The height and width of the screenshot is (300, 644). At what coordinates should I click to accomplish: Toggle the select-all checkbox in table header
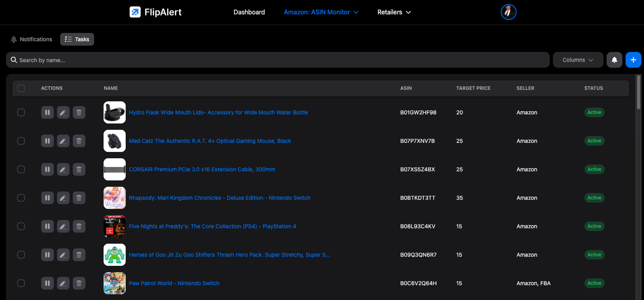(x=21, y=88)
